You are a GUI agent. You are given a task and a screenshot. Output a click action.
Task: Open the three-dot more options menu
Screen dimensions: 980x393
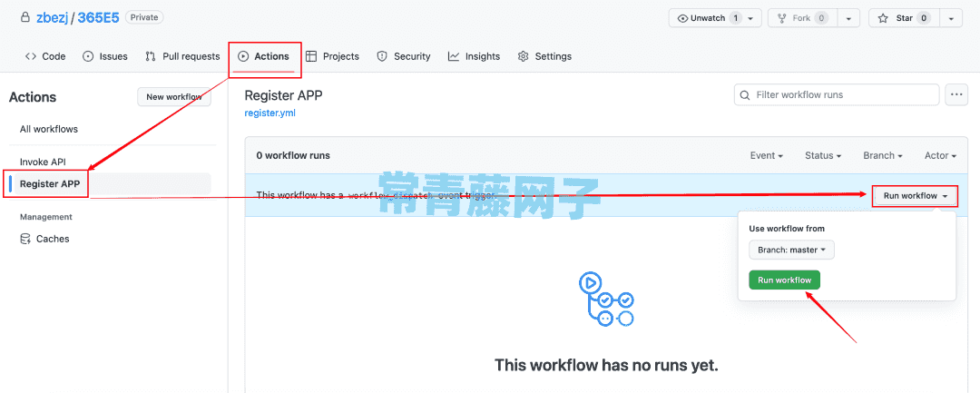pos(956,95)
